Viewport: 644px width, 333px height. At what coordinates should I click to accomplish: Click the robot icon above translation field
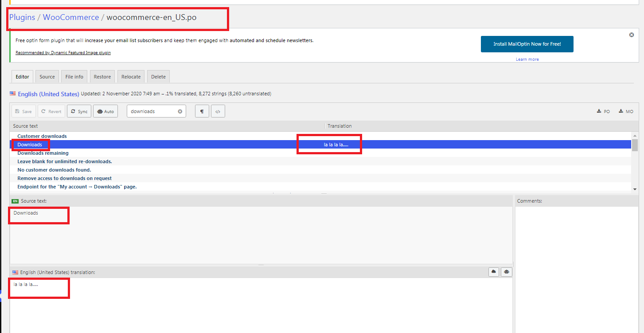tap(507, 272)
